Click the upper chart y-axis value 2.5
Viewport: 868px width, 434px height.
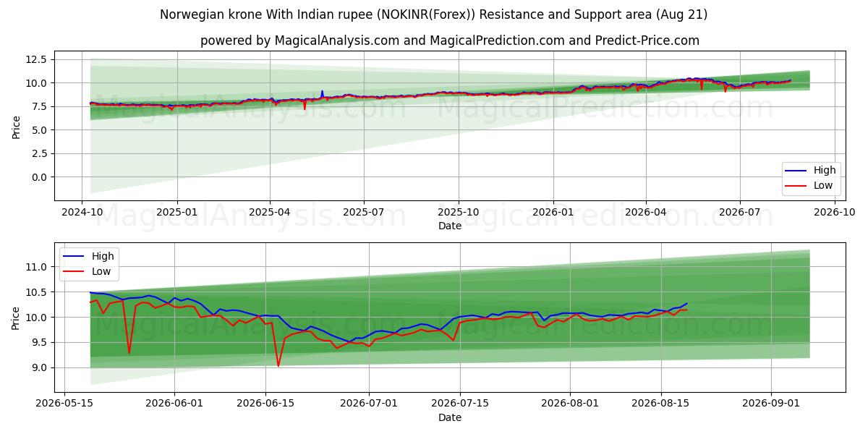38,153
